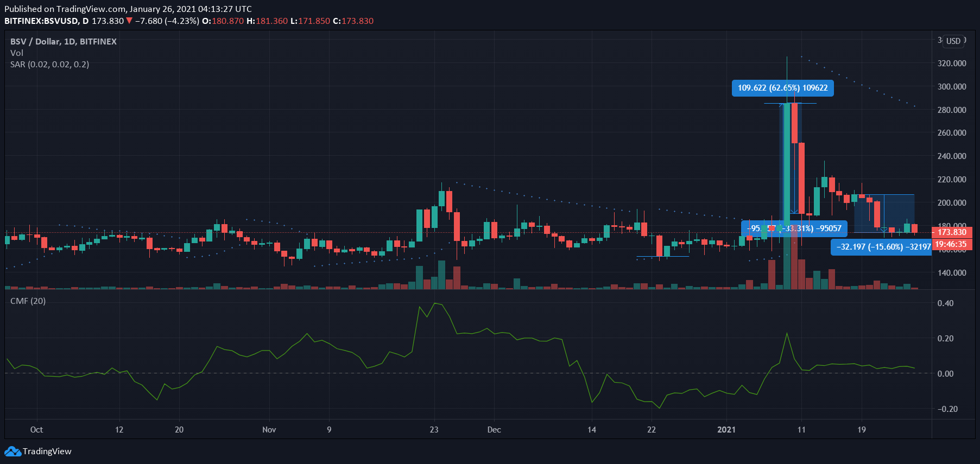
Task: Open the TradingView brand name link
Action: [47, 452]
